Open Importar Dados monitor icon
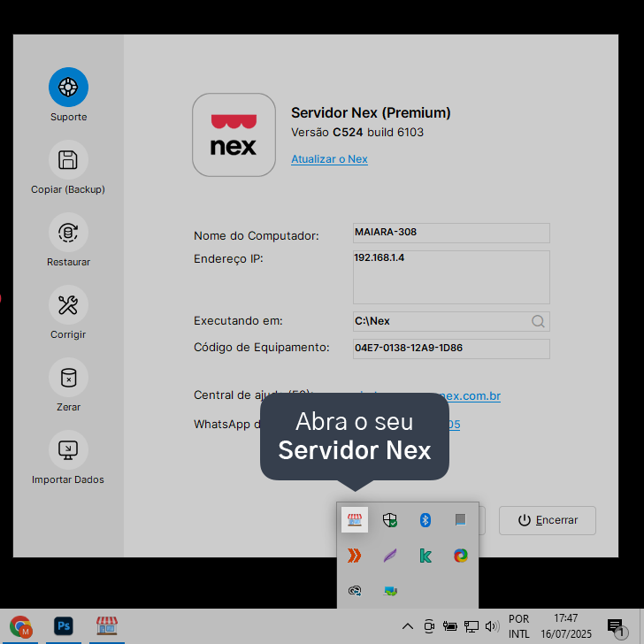Viewport: 644px width, 644px height. tap(68, 450)
